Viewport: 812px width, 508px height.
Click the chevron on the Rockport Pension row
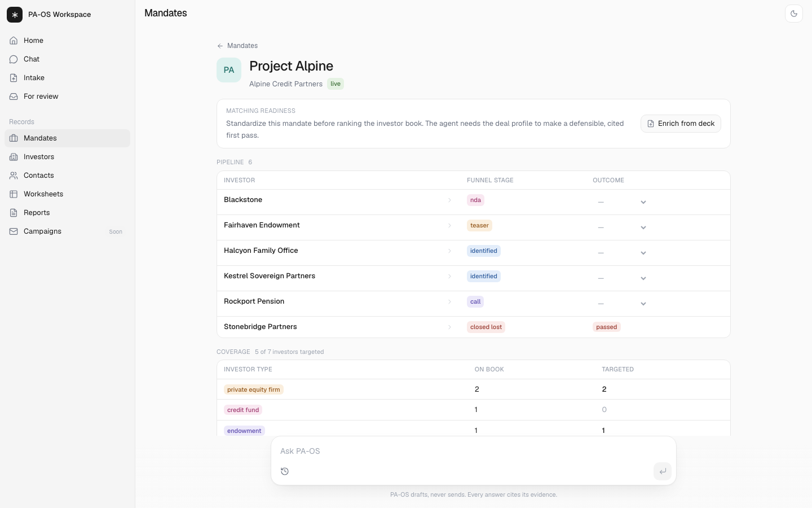449,301
